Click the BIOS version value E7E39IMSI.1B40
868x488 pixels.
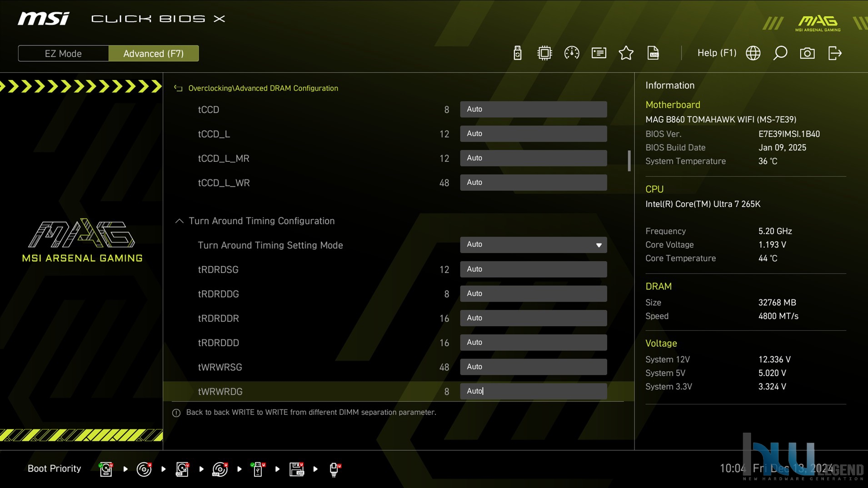point(789,134)
